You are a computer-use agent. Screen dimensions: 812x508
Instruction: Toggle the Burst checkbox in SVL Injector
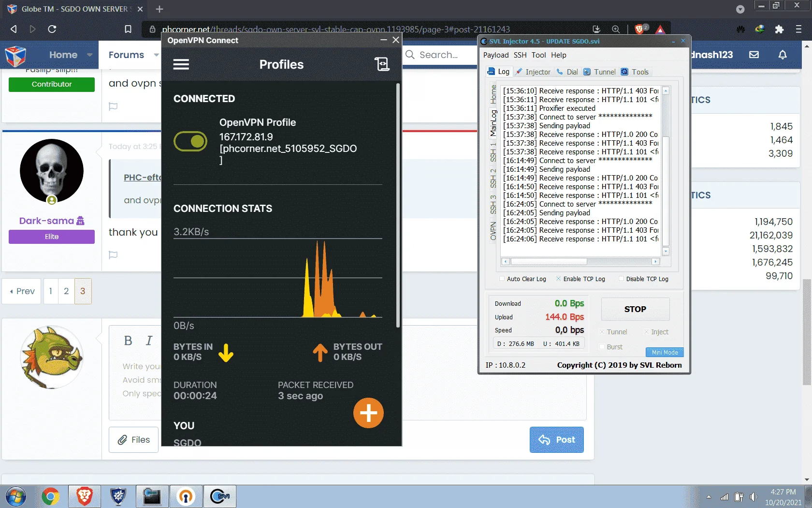[x=602, y=347]
